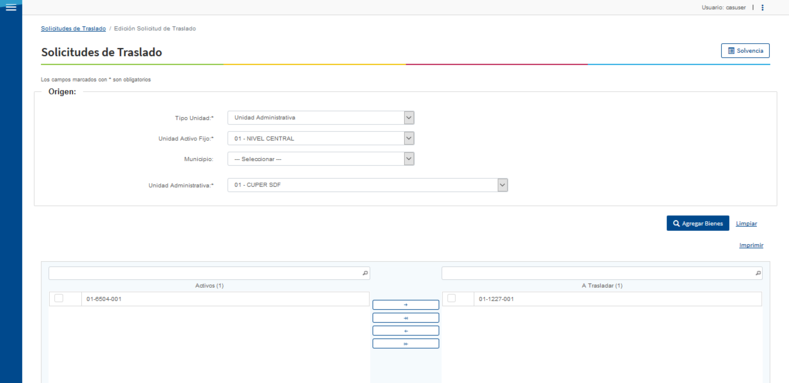Click the single right-arrow transfer button
This screenshot has width=789, height=383.
point(406,305)
